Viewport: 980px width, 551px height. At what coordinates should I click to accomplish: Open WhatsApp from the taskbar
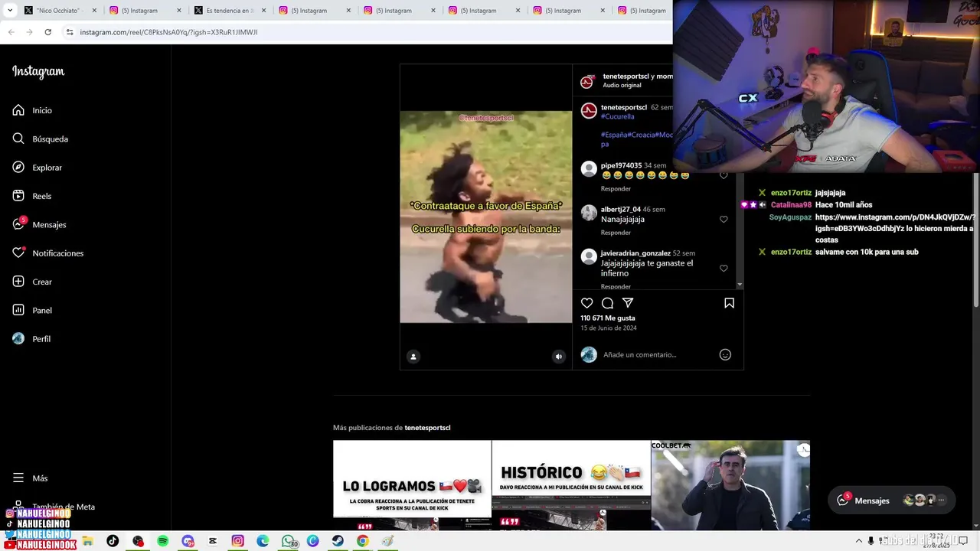click(288, 541)
